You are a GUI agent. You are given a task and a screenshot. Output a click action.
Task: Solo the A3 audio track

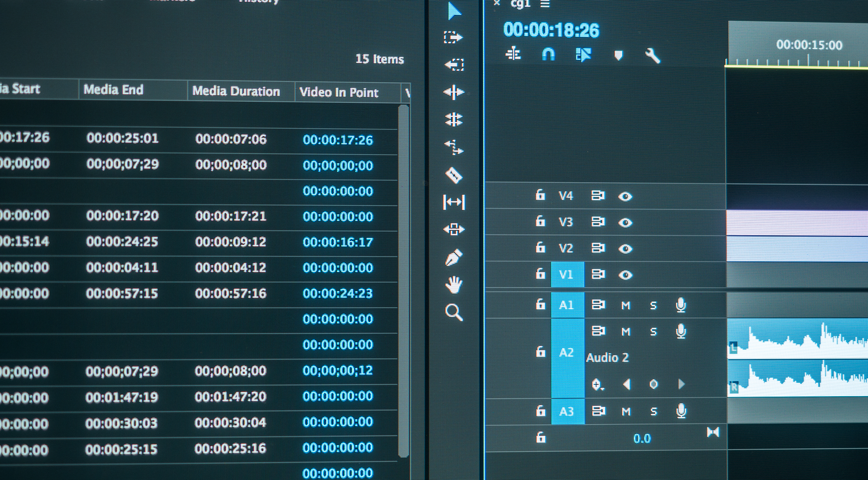[653, 411]
